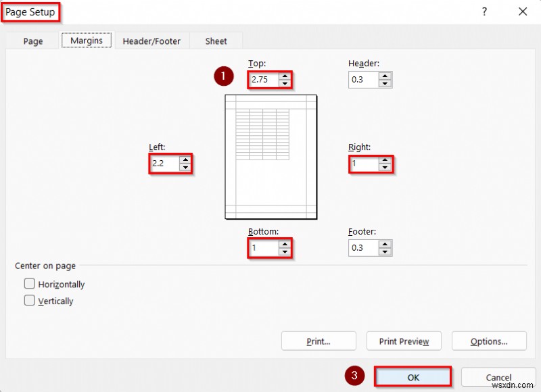Enable Center on page Vertically
This screenshot has width=541, height=392.
29,301
